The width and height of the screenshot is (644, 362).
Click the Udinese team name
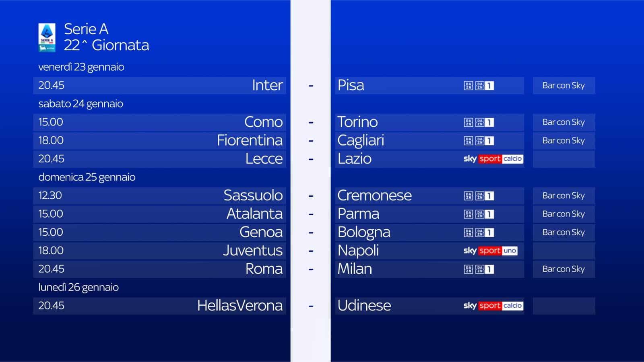[x=364, y=306]
